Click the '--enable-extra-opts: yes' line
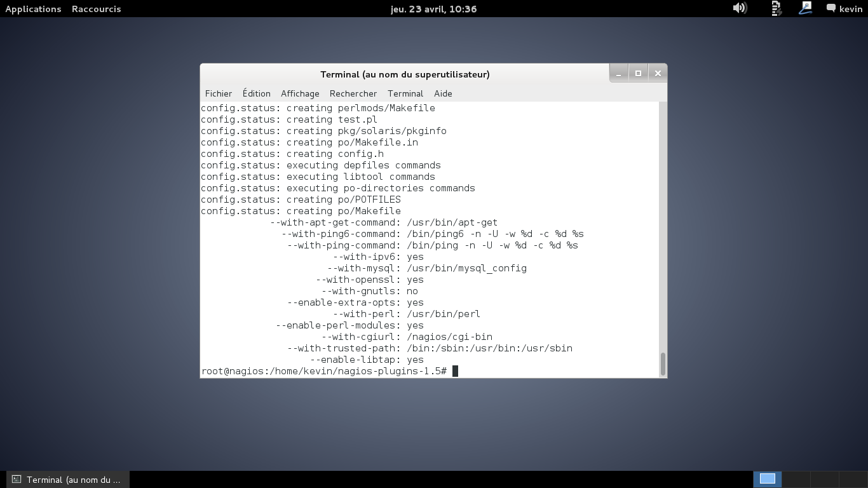The image size is (868, 488). (355, 302)
